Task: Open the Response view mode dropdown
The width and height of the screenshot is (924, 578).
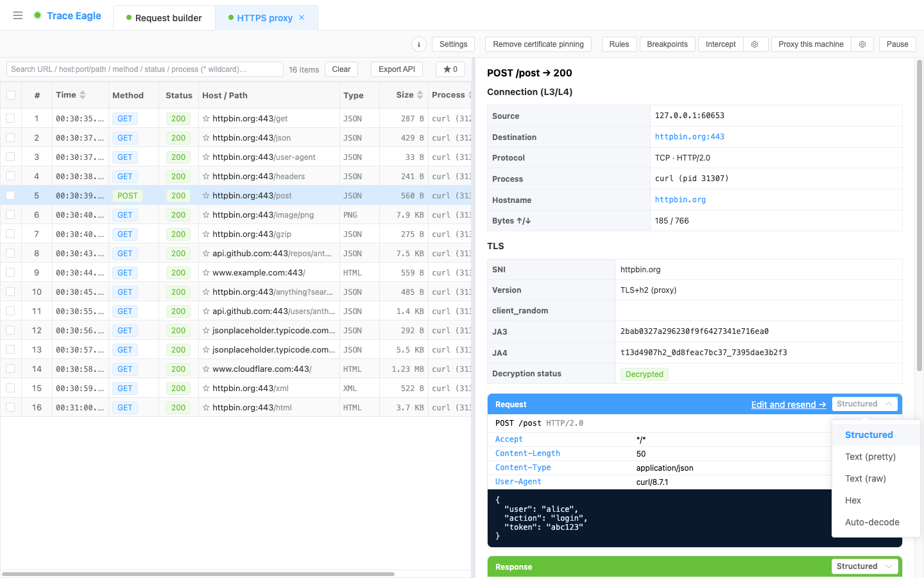Action: tap(865, 566)
